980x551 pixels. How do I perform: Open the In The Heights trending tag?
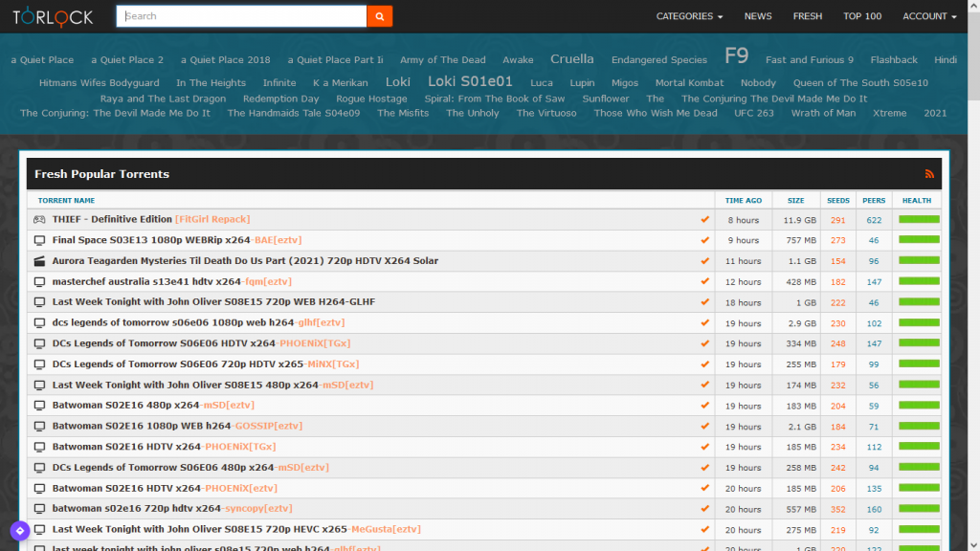(x=211, y=83)
